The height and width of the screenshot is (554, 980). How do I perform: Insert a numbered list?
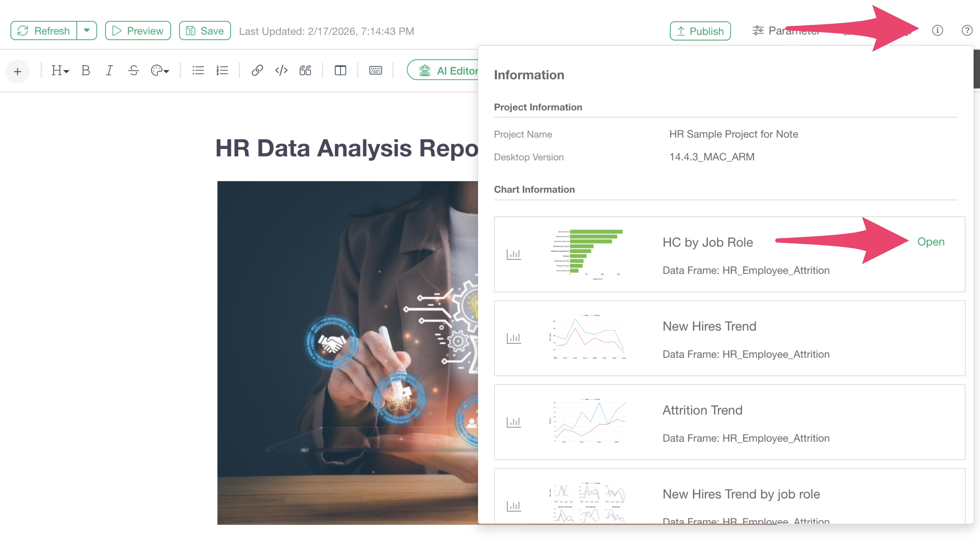coord(222,70)
